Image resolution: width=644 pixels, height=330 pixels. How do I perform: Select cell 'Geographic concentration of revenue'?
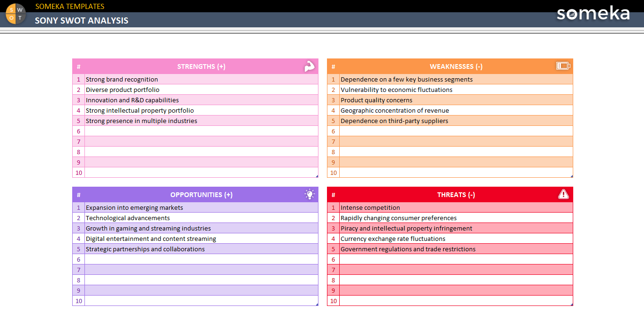456,110
